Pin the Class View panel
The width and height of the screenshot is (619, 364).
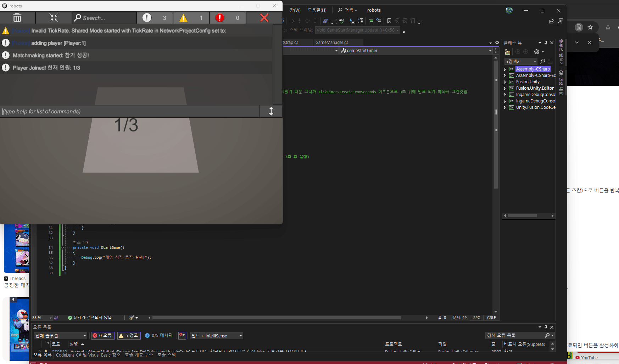tap(546, 43)
